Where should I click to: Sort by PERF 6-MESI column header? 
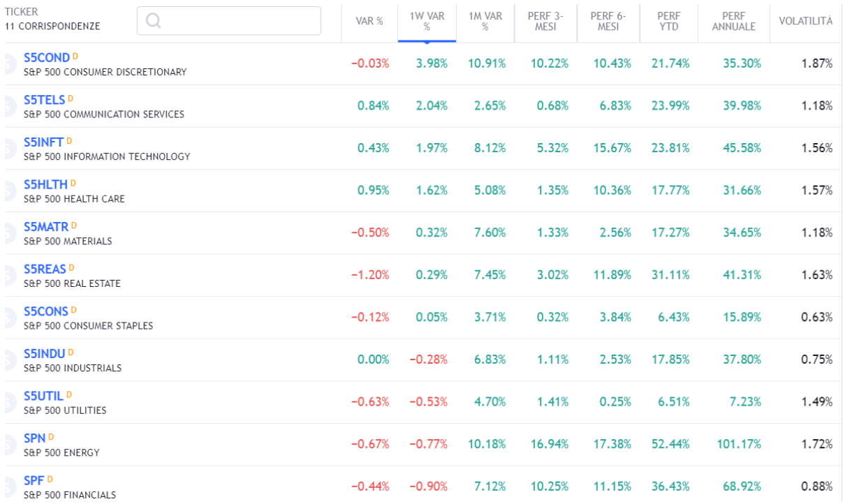coord(608,22)
